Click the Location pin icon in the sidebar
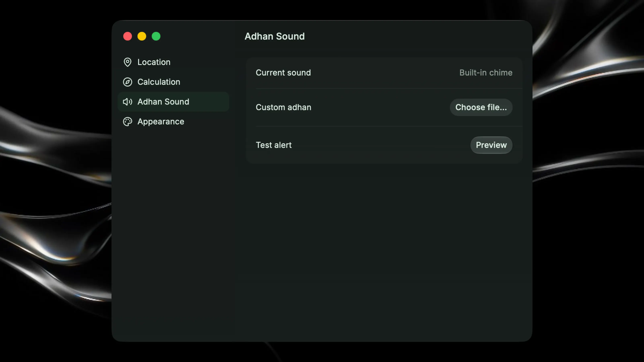 click(x=128, y=62)
